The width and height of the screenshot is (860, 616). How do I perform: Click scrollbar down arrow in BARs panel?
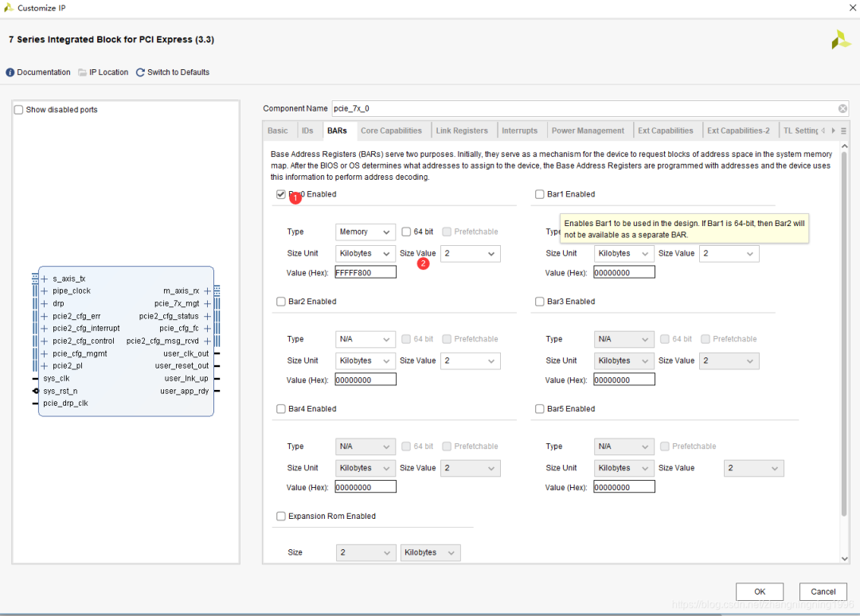[845, 559]
